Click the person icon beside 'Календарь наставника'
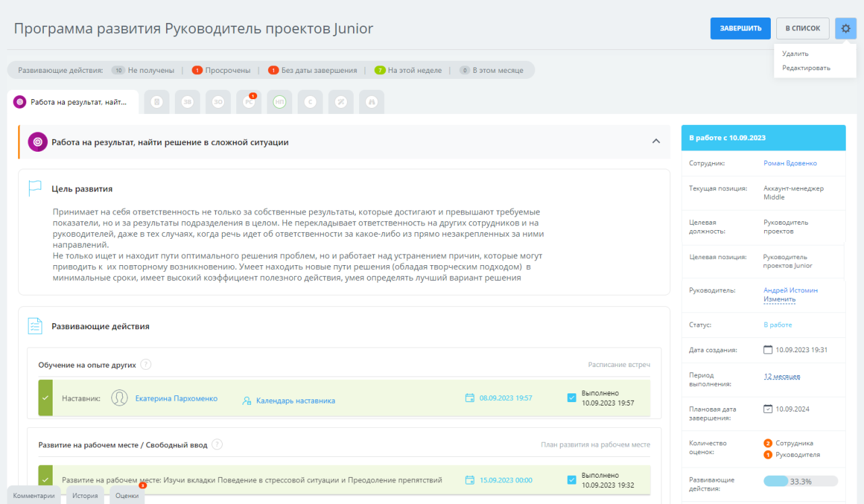This screenshot has width=864, height=504. click(247, 400)
